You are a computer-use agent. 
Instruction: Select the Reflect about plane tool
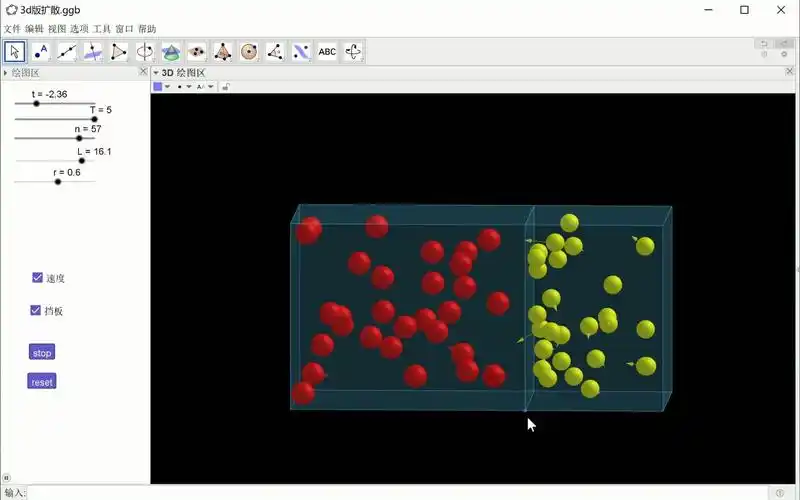pyautogui.click(x=301, y=52)
